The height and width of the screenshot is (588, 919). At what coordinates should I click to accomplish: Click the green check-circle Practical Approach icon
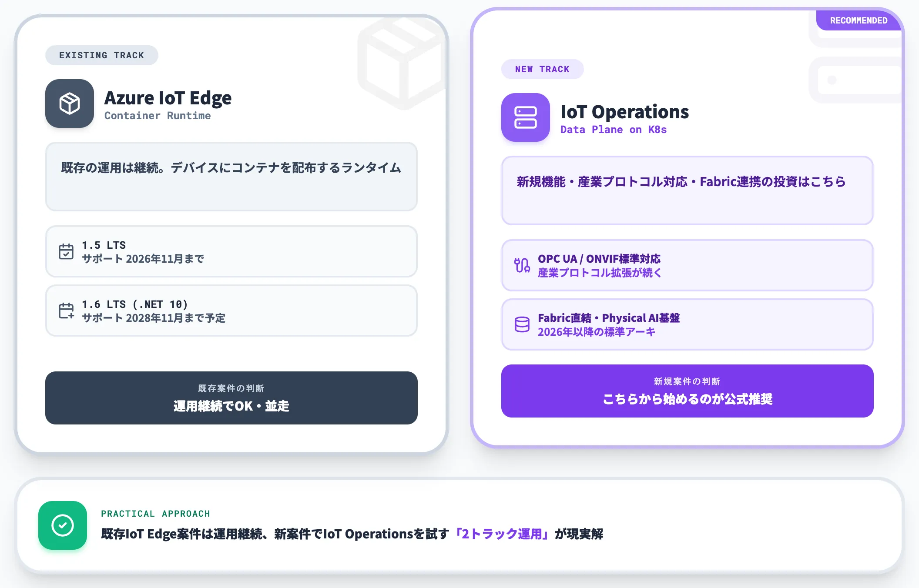click(x=63, y=525)
